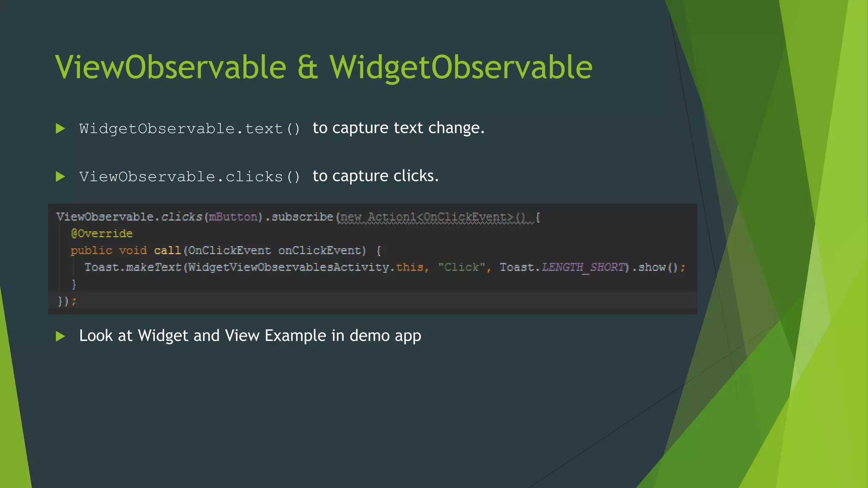The image size is (868, 488).
Task: Select the slide title 'ViewObservable & WidgetObservable'
Action: (x=323, y=67)
